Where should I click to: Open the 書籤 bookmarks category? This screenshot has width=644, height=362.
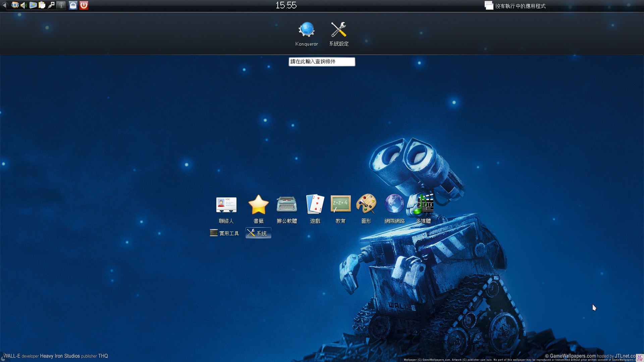coord(258,209)
